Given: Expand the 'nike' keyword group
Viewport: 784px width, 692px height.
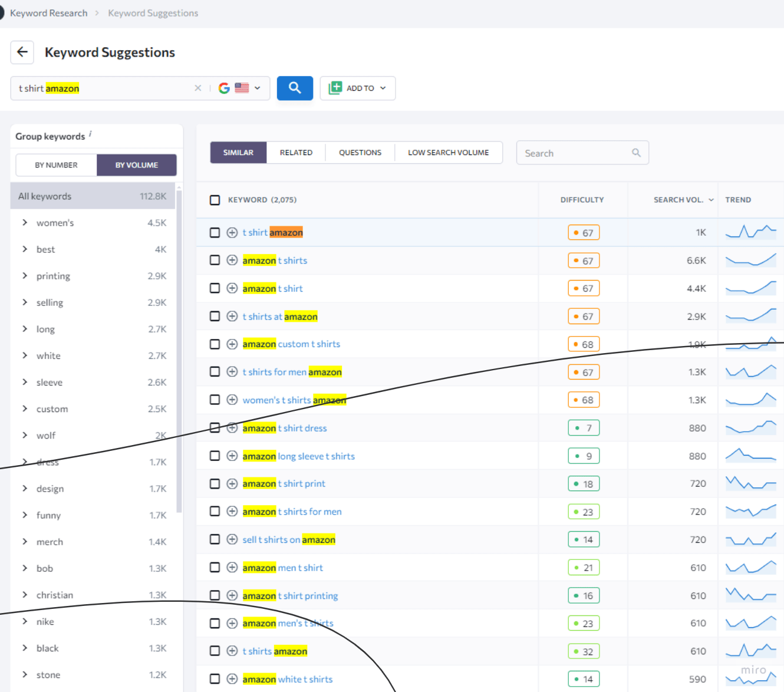Looking at the screenshot, I should tap(25, 621).
